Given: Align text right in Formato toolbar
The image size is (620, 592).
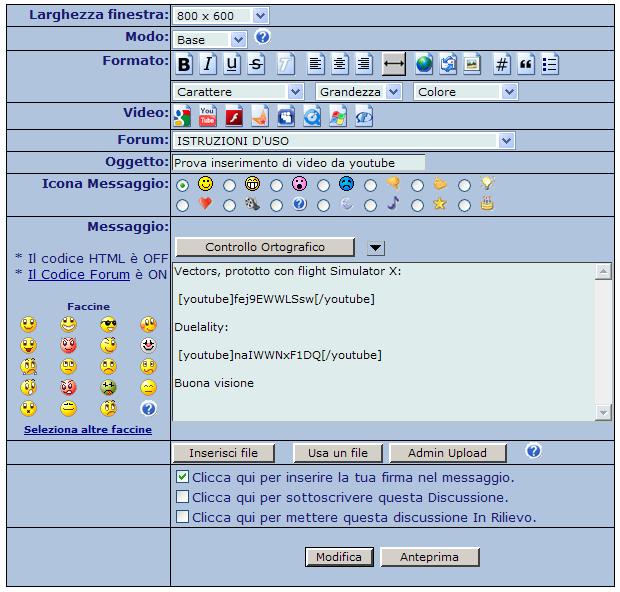Looking at the screenshot, I should (x=364, y=64).
